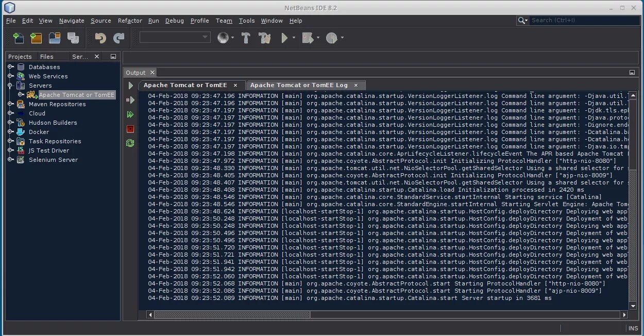
Task: Click the Redo arrow icon
Action: click(119, 38)
